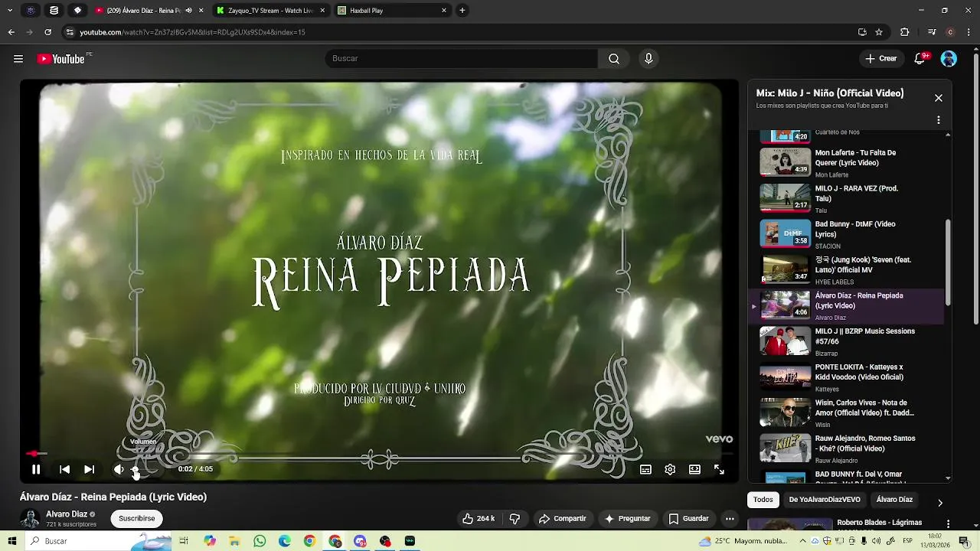Open the Crear upload menu
Screen dimensions: 980x551
pos(880,59)
